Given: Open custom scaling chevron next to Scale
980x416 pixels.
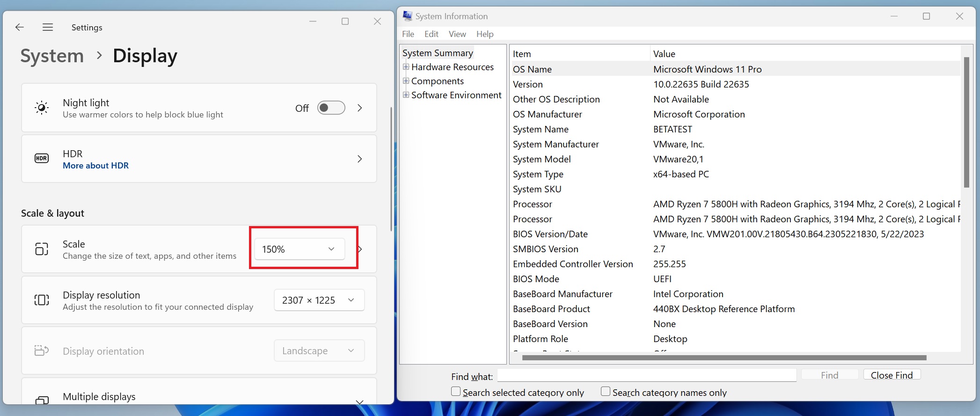Looking at the screenshot, I should point(360,249).
